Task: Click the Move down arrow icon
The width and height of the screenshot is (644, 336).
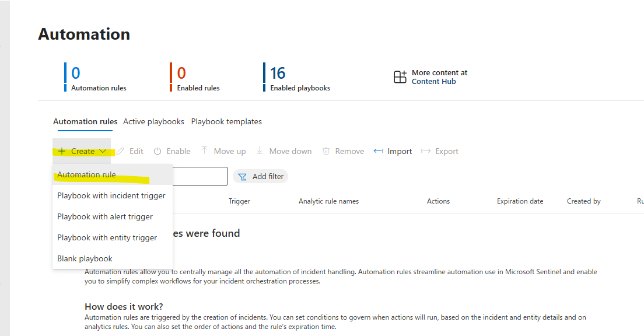Action: coord(260,151)
